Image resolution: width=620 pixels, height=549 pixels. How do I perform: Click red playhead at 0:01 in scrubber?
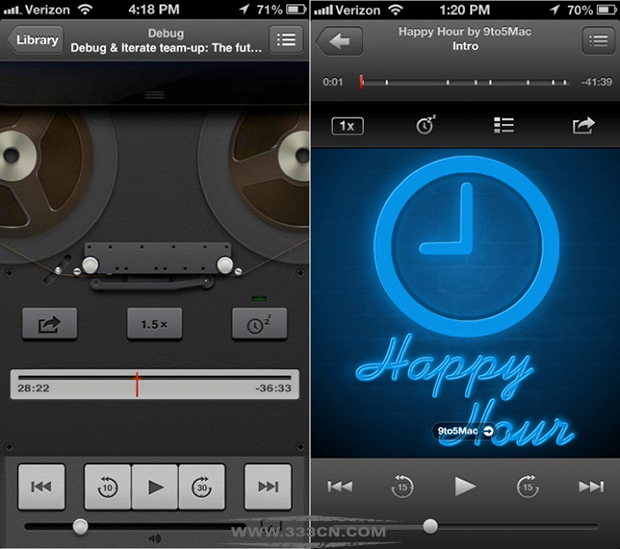pyautogui.click(x=361, y=82)
